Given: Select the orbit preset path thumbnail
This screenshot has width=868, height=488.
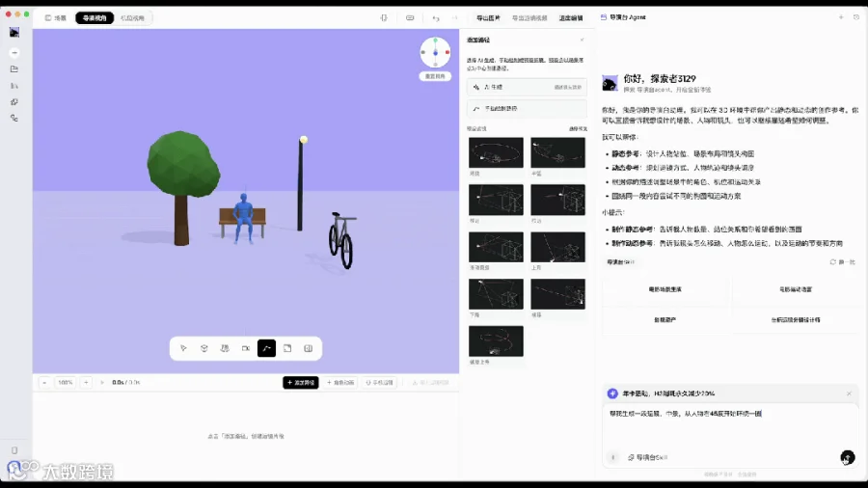Looking at the screenshot, I should pyautogui.click(x=496, y=152).
